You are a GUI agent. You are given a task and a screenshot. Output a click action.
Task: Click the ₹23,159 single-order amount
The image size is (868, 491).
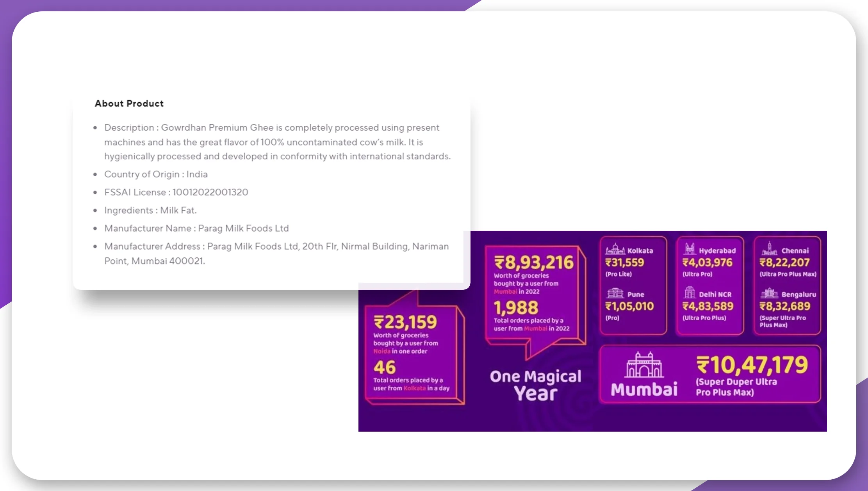(x=405, y=322)
